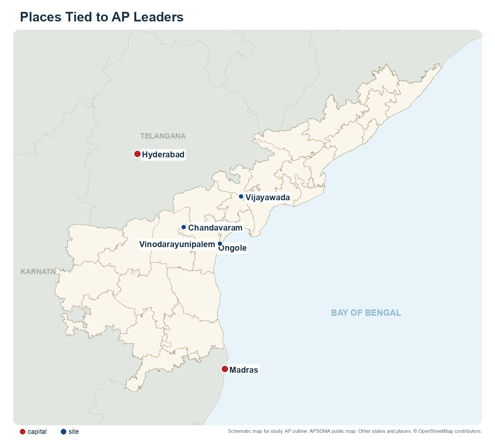Click the Hyderabad map label
This screenshot has width=495, height=448.
click(163, 154)
